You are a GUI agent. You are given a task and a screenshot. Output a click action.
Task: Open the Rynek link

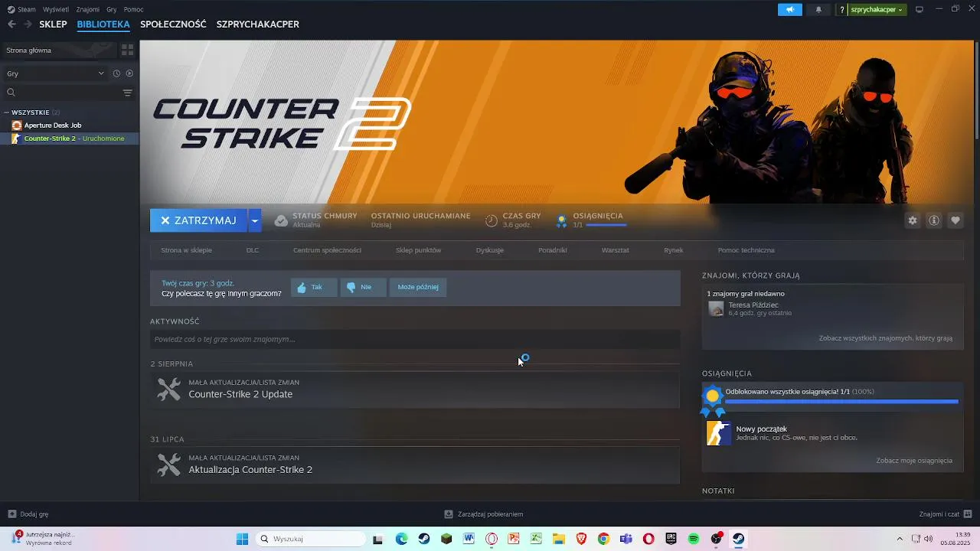pyautogui.click(x=674, y=250)
